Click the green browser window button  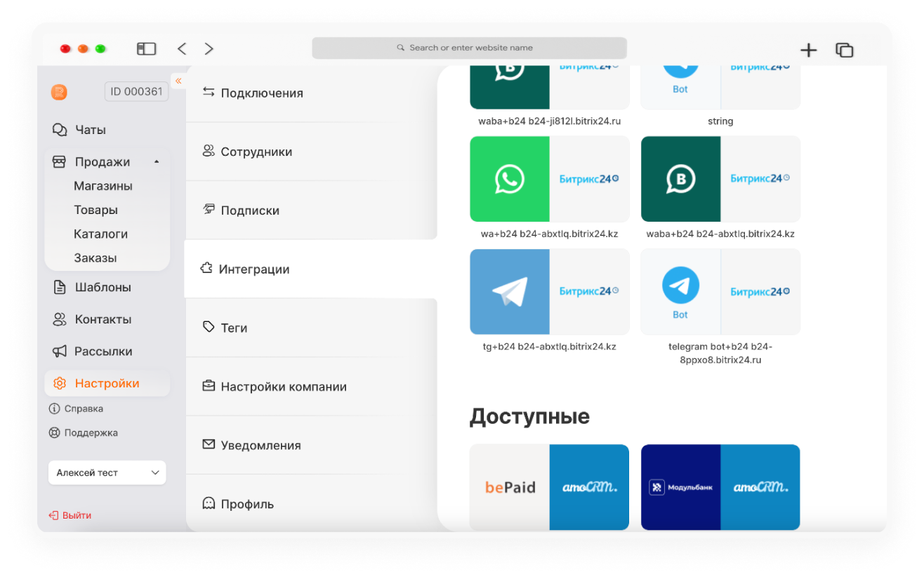(x=100, y=49)
